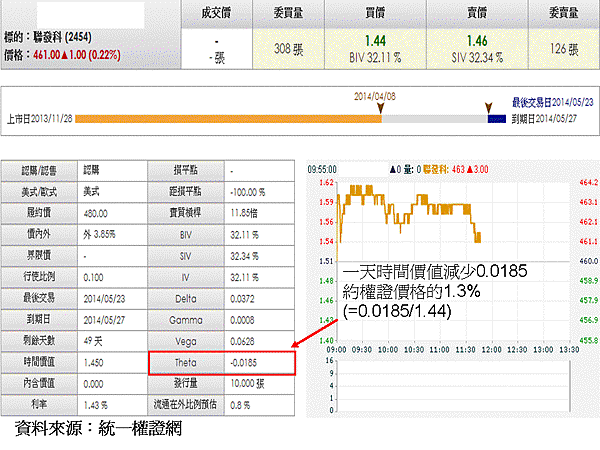Click the 到期日2014/05/27 timeline label

pyautogui.click(x=544, y=119)
